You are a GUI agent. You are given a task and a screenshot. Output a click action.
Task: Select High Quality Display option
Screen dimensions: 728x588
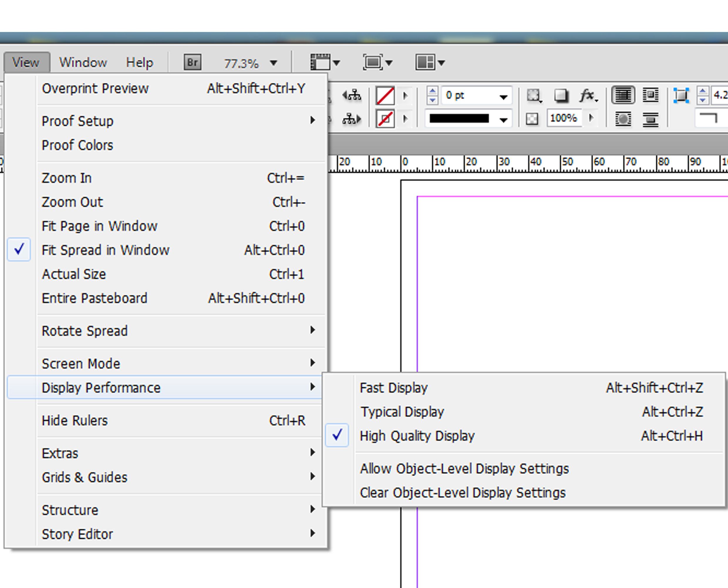[x=417, y=436]
